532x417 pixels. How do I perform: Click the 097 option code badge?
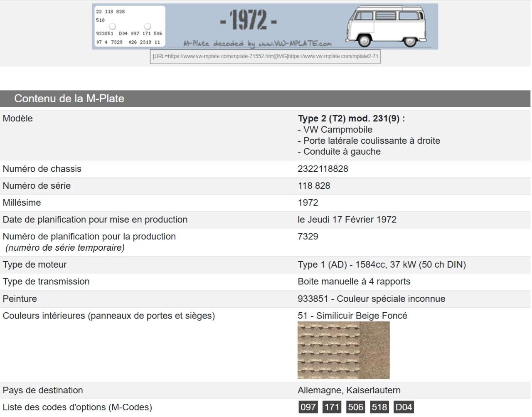[308, 407]
